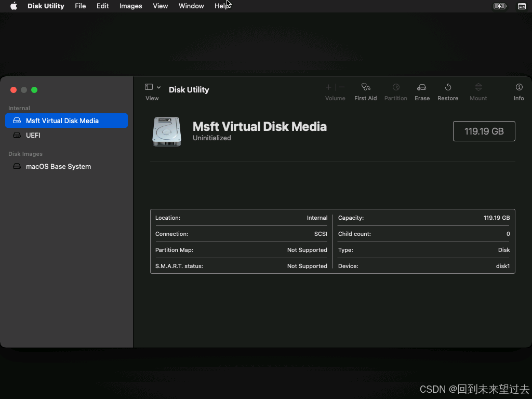Click the Capacity 119.19 GB table value
This screenshot has height=399, width=532.
[x=497, y=218]
